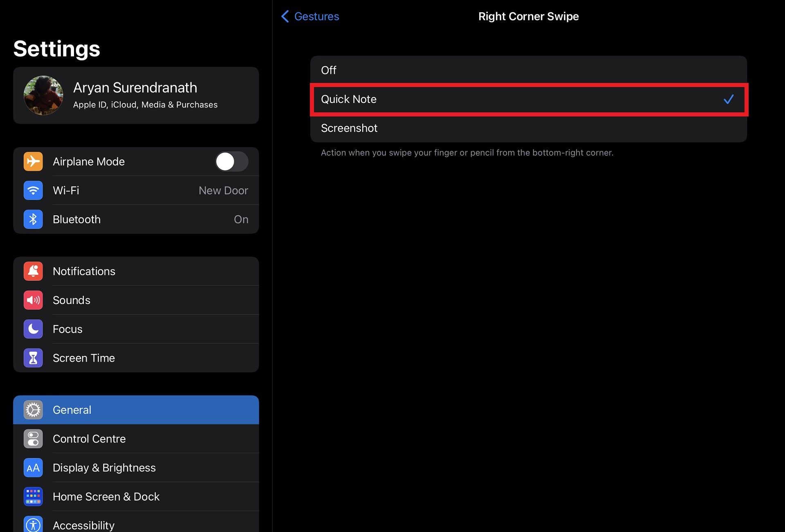Open Display & Brightness settings

point(136,468)
